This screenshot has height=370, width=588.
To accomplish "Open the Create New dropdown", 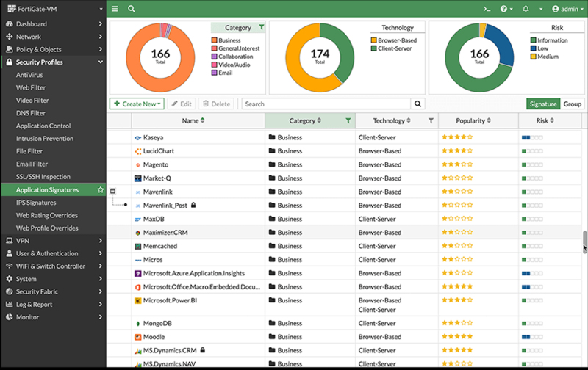I will (x=137, y=104).
